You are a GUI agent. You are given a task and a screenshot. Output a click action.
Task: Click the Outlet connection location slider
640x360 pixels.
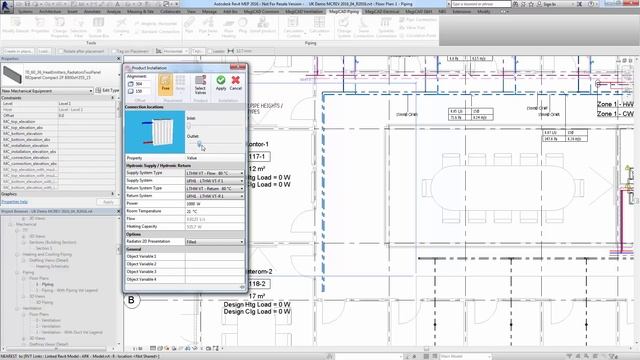(199, 143)
